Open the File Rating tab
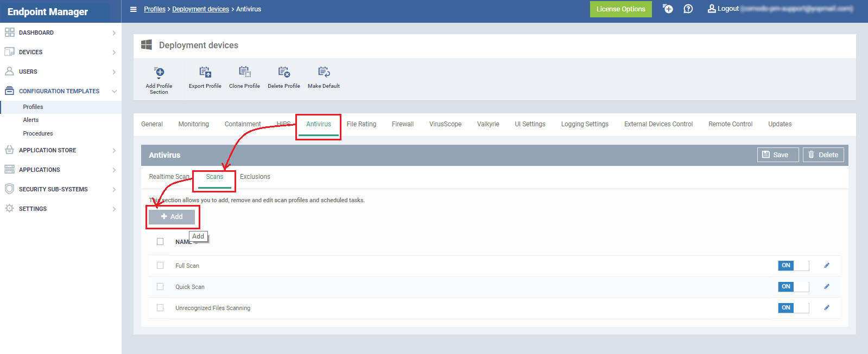This screenshot has width=868, height=354. tap(362, 124)
